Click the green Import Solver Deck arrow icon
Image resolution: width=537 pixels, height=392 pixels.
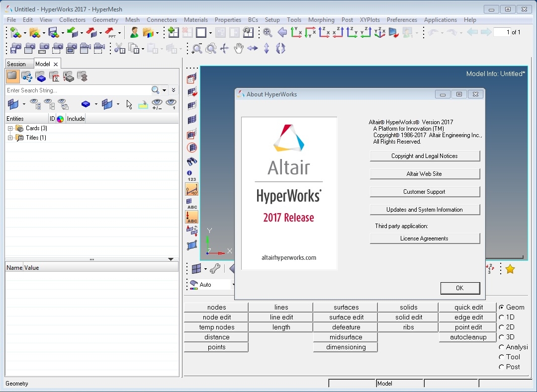72,33
